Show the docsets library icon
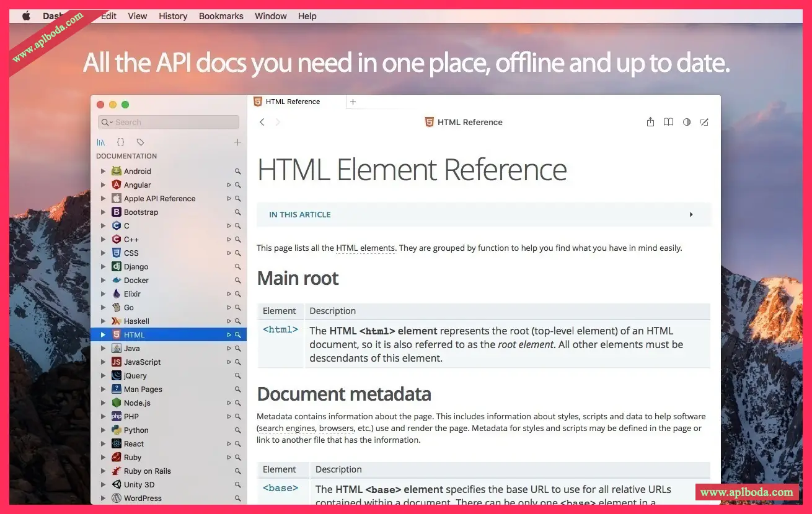The image size is (812, 514). [101, 142]
